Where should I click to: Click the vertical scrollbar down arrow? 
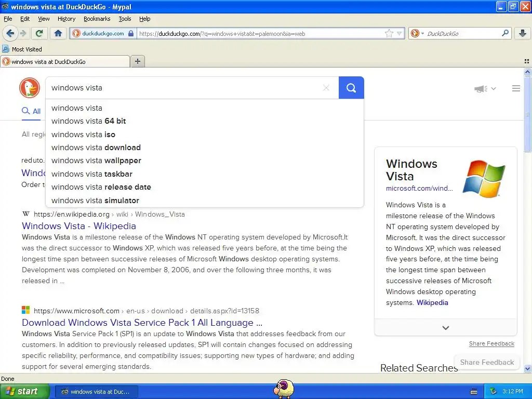[x=527, y=369]
